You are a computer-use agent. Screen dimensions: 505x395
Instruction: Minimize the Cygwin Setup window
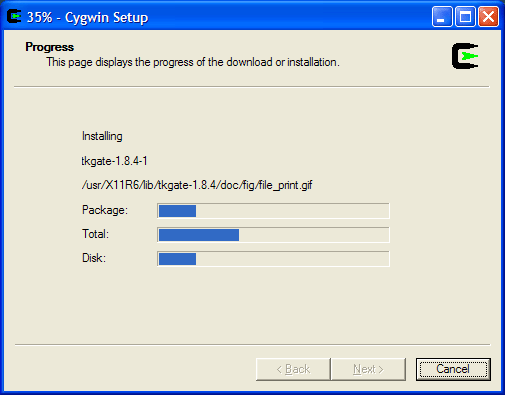(442, 16)
